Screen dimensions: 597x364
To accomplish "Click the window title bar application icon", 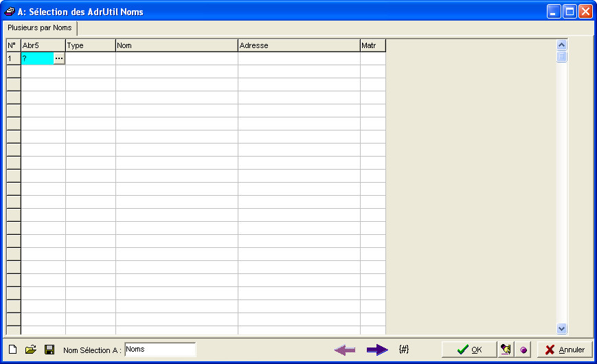I will (x=9, y=12).
